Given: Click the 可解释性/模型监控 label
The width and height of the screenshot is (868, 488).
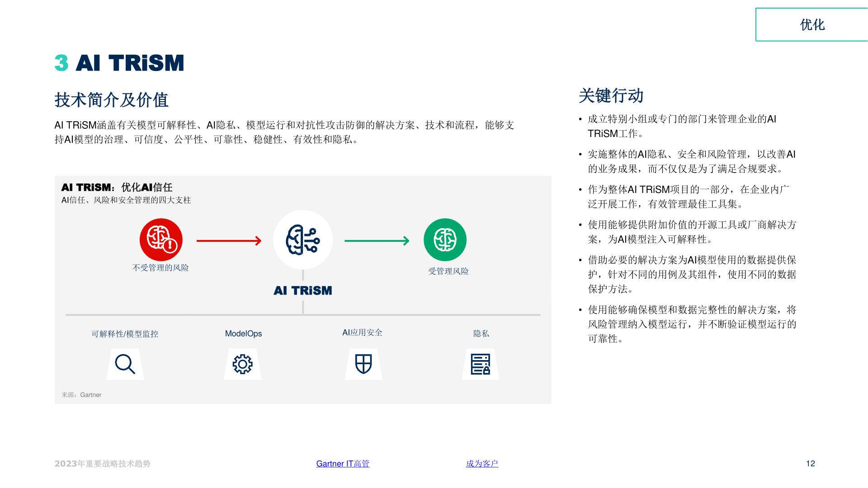Looking at the screenshot, I should [x=125, y=334].
